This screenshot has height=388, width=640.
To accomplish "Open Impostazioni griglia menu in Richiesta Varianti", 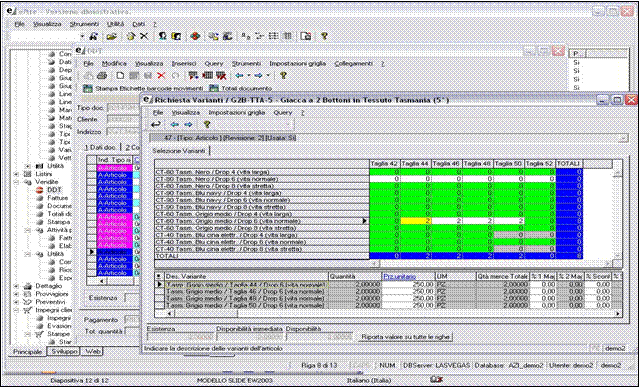I will click(237, 112).
